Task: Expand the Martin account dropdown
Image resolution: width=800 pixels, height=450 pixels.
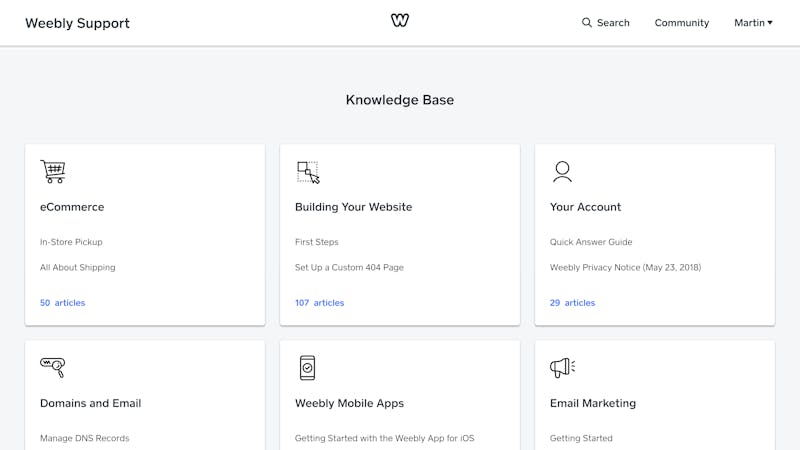Action: (x=753, y=22)
